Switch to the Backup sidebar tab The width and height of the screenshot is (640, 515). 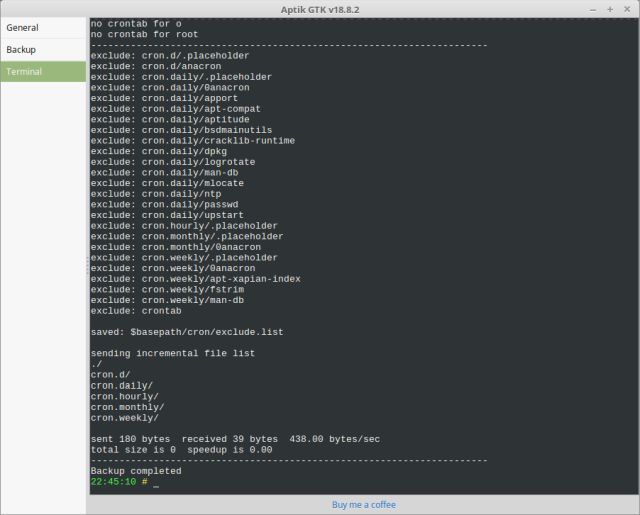[x=43, y=50]
